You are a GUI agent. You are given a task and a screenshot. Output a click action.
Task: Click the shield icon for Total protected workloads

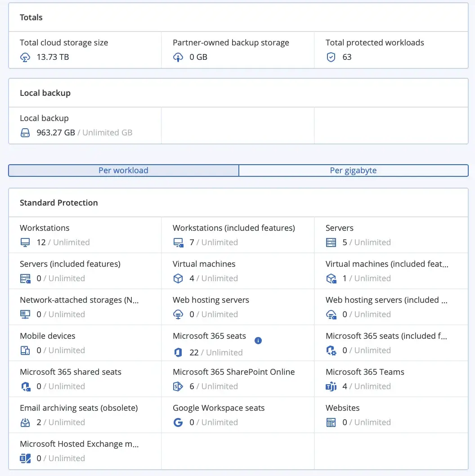[x=331, y=58]
